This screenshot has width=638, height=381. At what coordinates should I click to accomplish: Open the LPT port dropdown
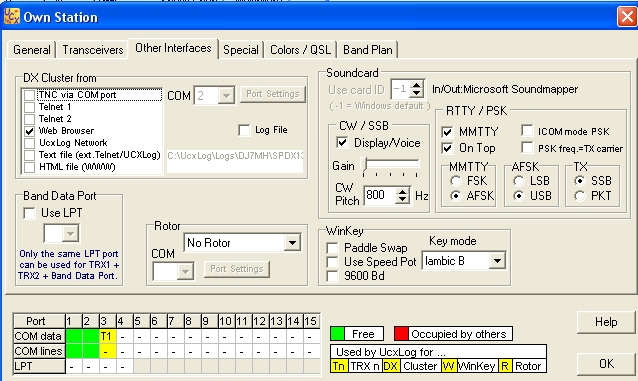click(70, 234)
